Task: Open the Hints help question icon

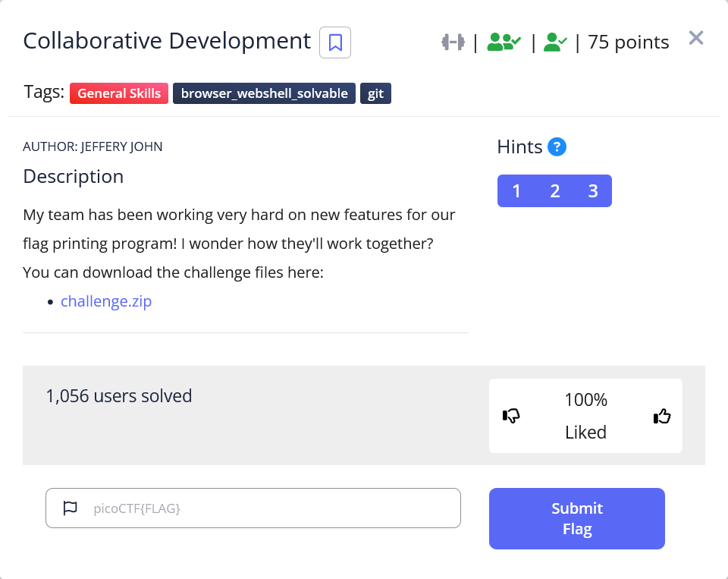Action: 557,147
